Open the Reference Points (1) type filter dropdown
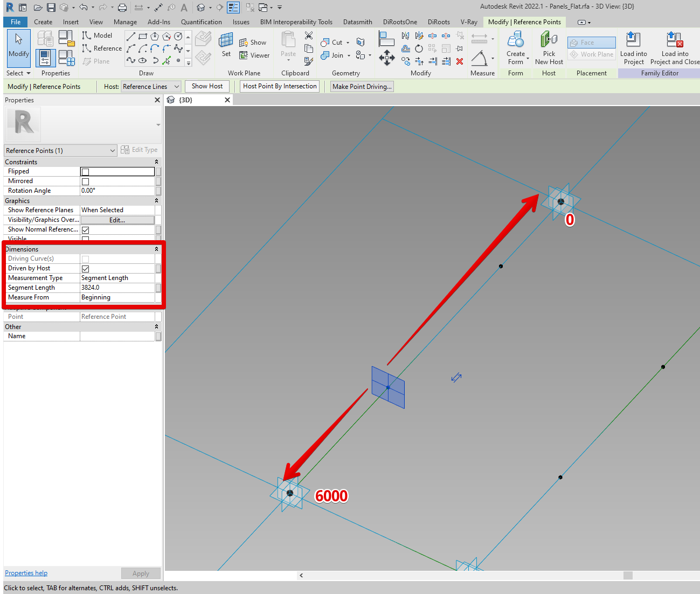 point(60,151)
